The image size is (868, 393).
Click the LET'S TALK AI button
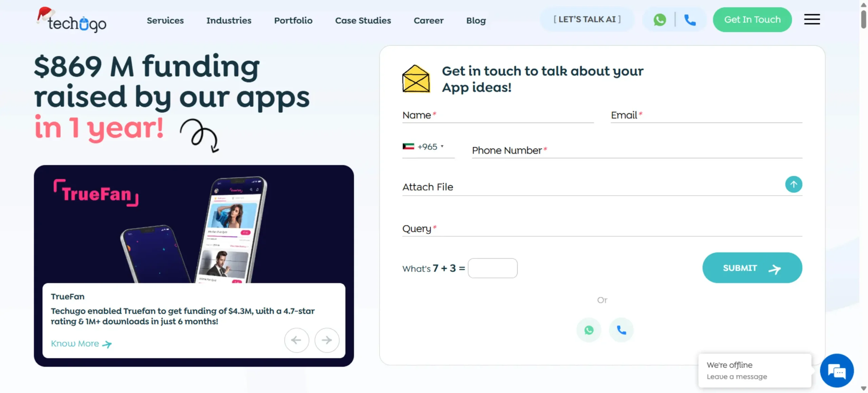tap(586, 19)
